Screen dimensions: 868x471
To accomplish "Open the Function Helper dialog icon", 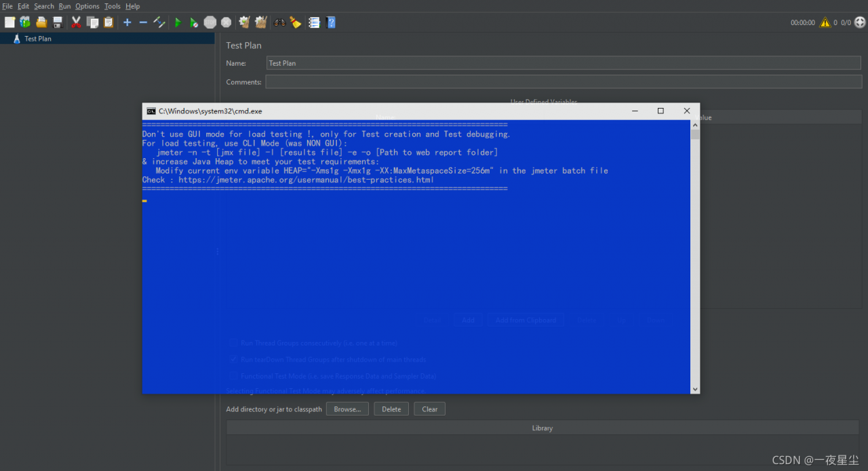I will point(314,22).
